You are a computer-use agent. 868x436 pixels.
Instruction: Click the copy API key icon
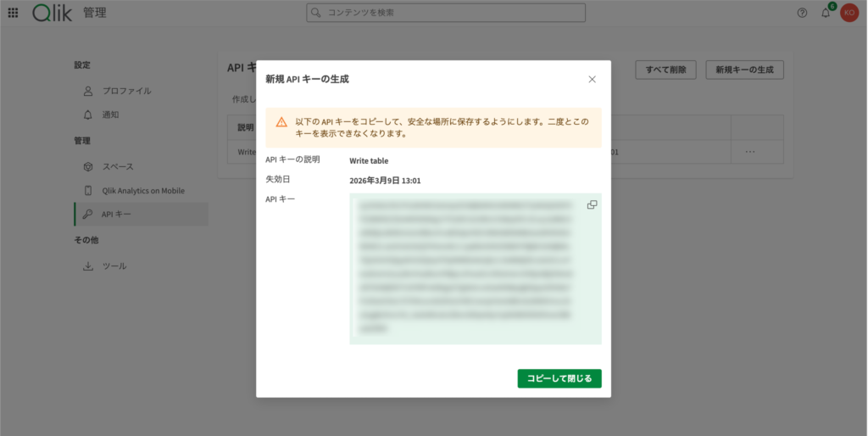coord(592,204)
